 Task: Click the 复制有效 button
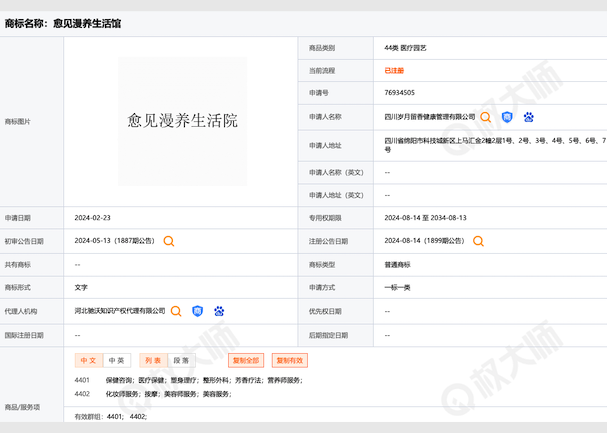tap(291, 360)
